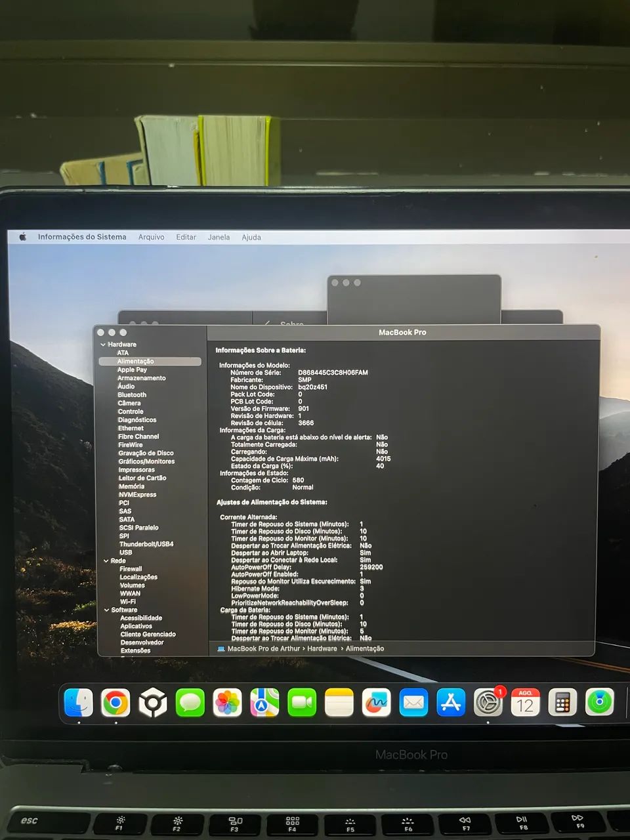Select Gráficos/Monitores in the sidebar

point(146,461)
